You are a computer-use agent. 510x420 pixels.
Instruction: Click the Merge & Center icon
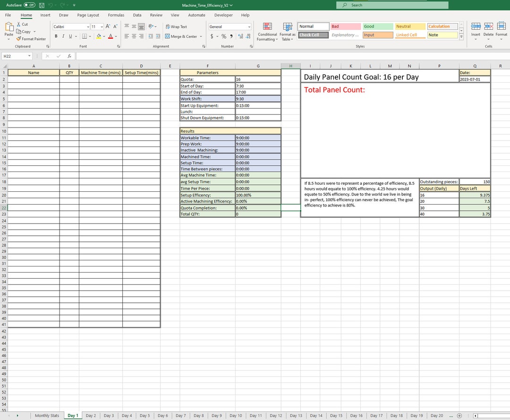point(181,36)
